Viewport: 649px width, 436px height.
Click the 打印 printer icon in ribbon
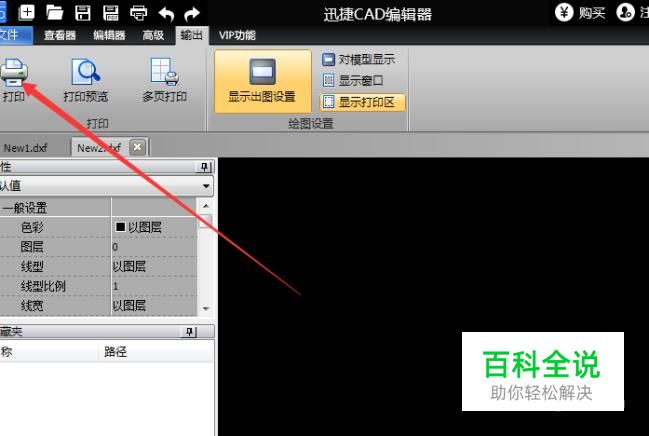tap(14, 72)
